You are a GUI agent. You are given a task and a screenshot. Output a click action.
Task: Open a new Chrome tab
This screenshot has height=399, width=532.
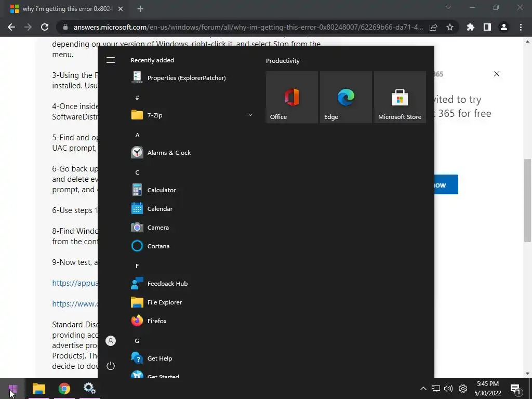[140, 9]
